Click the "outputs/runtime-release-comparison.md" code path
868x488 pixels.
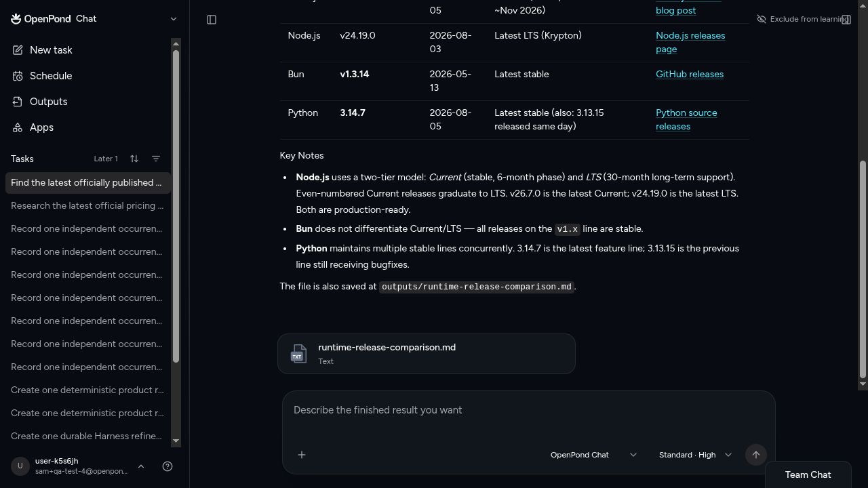[477, 287]
